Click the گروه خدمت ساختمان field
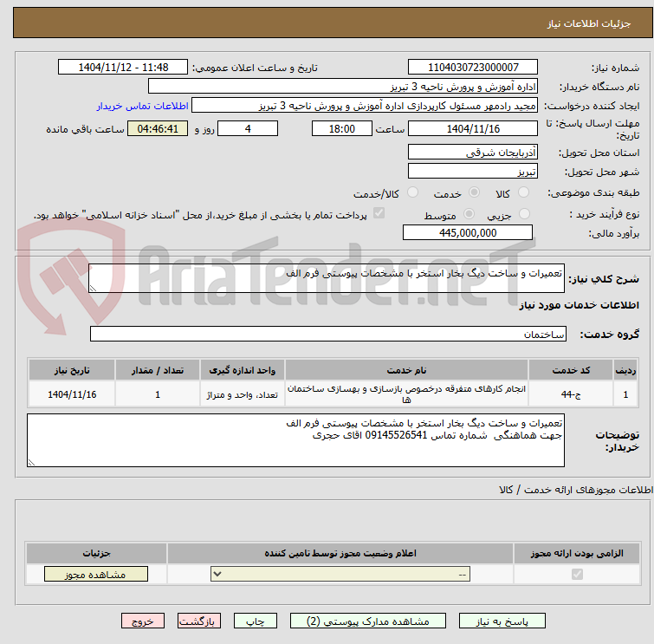Screen dimensions: 654x644 tap(327, 334)
